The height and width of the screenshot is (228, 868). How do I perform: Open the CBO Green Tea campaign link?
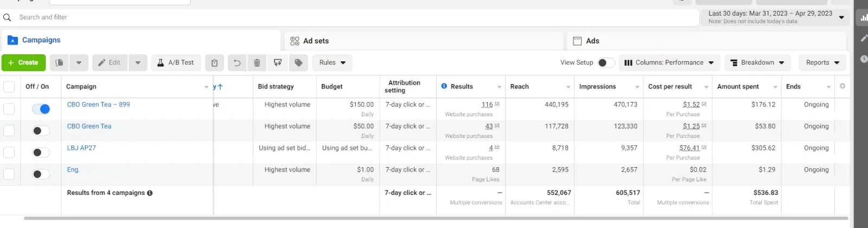[x=89, y=126]
